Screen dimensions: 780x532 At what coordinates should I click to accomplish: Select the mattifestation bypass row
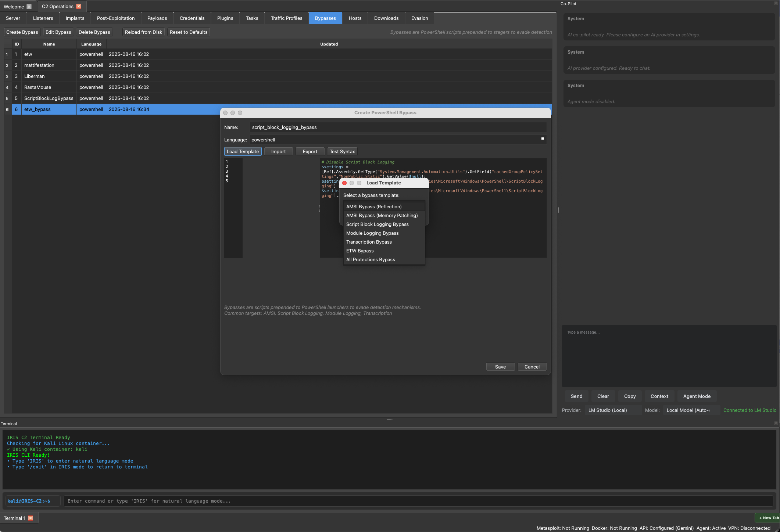(x=282, y=65)
